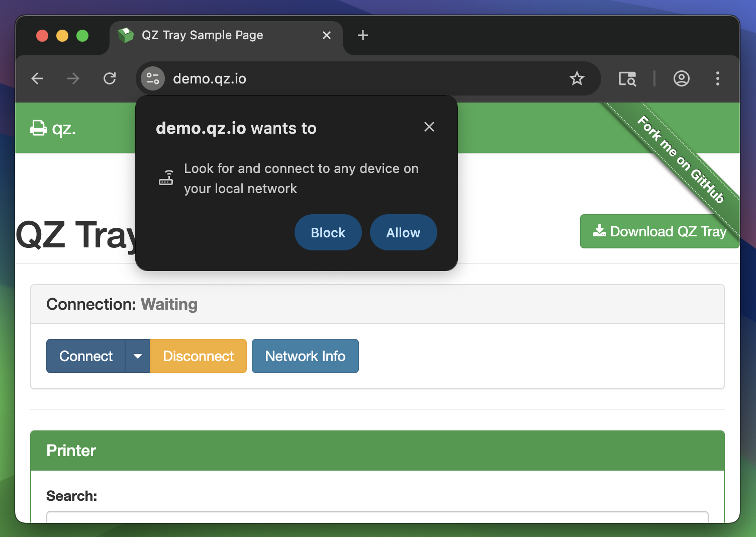
Task: Click the printer Search input field
Action: [x=377, y=517]
